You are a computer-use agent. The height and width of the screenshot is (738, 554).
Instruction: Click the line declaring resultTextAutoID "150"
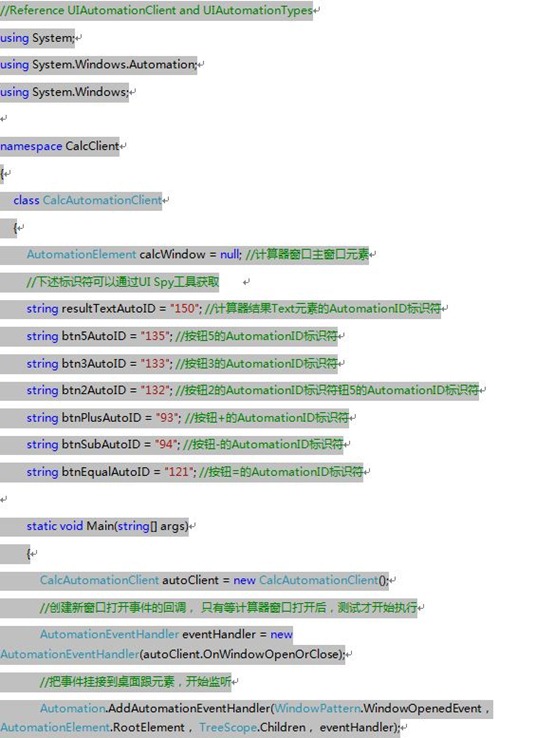pos(233,309)
